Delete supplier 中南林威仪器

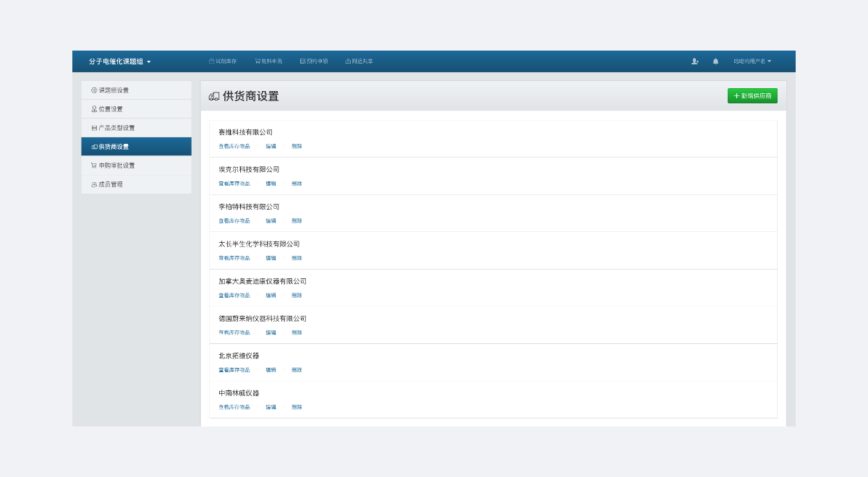click(297, 407)
